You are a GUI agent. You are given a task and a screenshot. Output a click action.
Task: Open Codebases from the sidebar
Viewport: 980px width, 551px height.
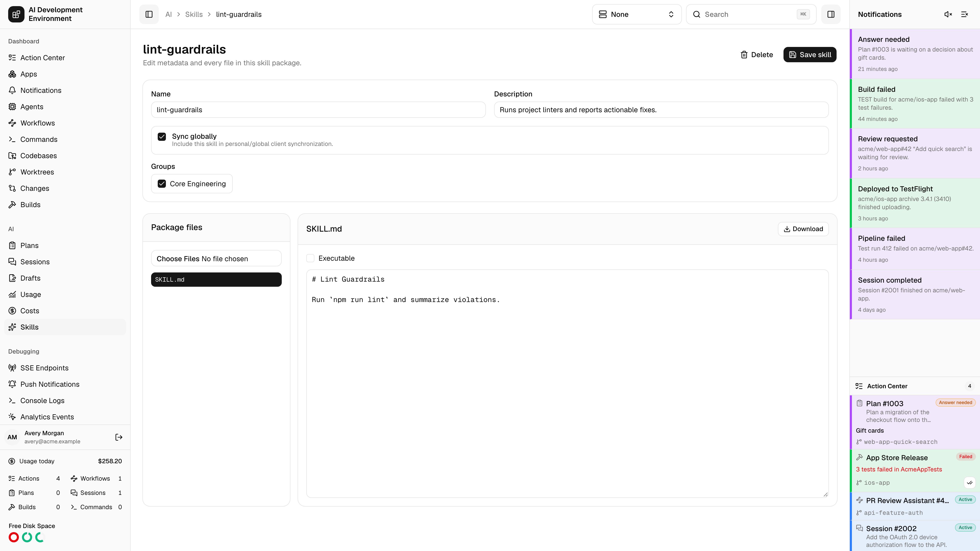click(x=65, y=156)
